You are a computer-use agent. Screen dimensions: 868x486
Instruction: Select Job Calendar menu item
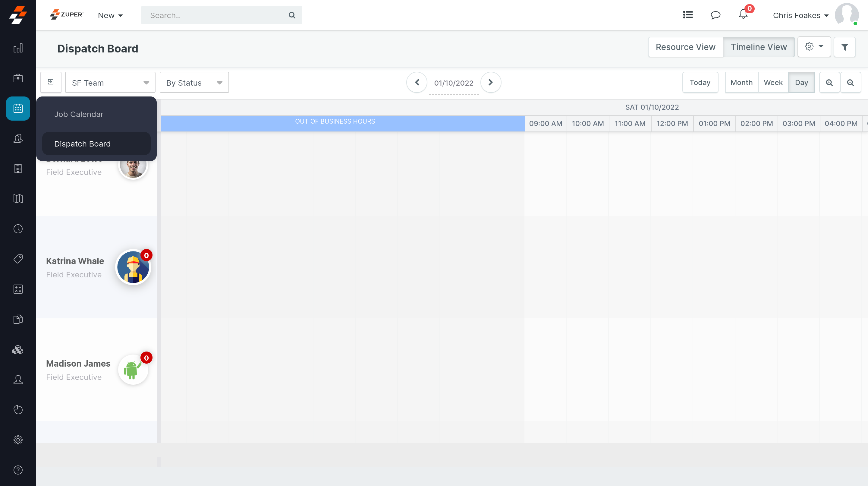click(x=79, y=114)
